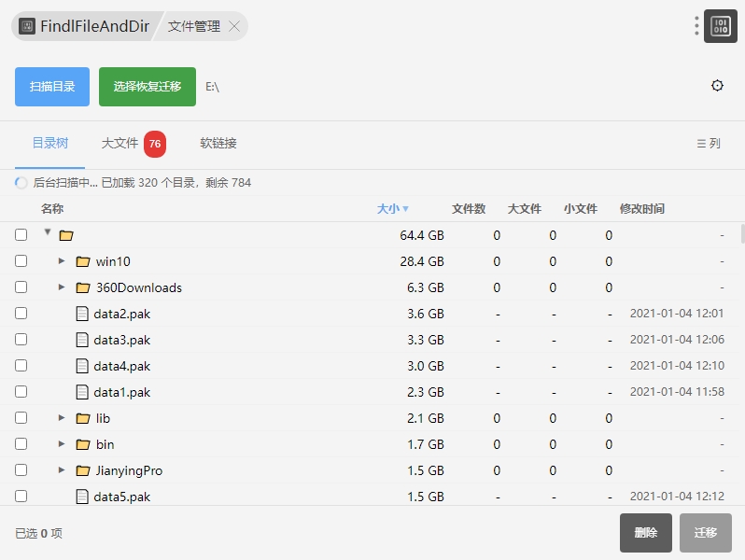Select the 文件管理 tab title
Screen dimensions: 745x560
(194, 26)
